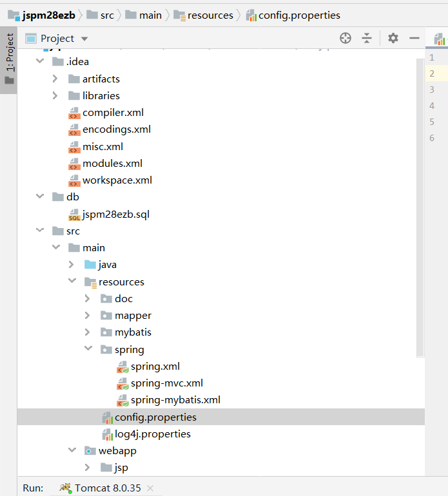
Task: Click the spring-mvc.xml Spring config icon
Action: click(122, 383)
